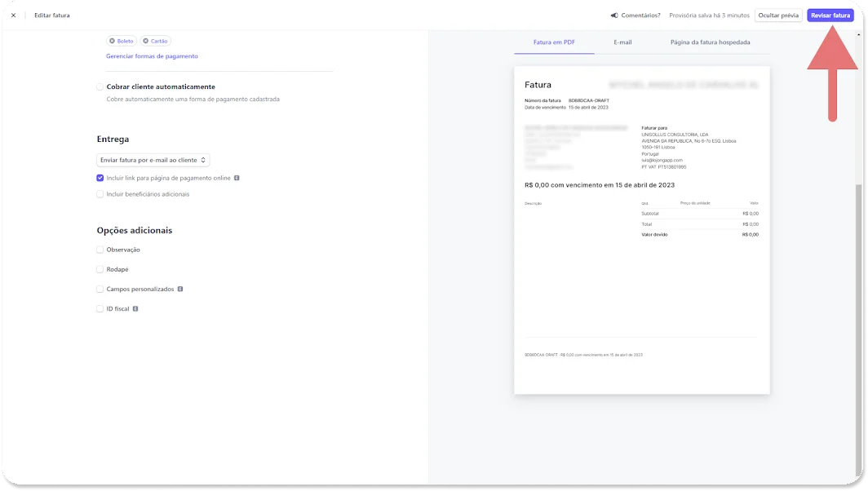Switch to the Fatura em PDF tab
Image resolution: width=868 pixels, height=491 pixels.
(x=554, y=42)
